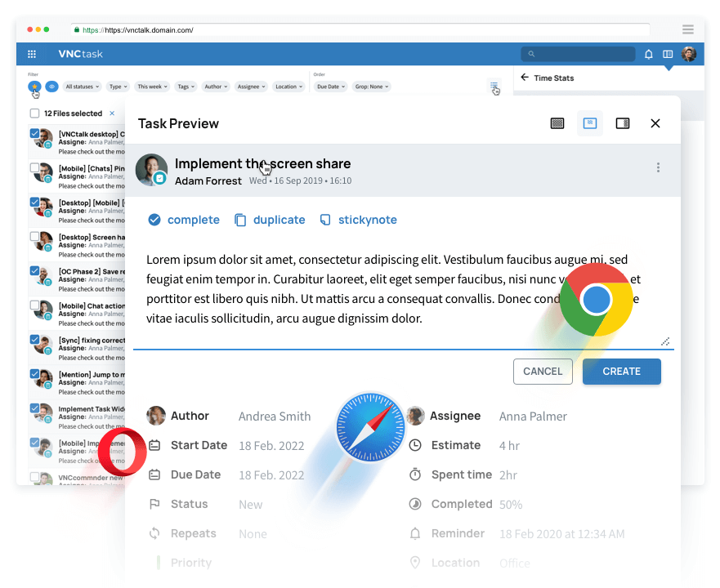Click Andrea Smith author avatar
Image resolution: width=720 pixels, height=588 pixels.
(155, 416)
